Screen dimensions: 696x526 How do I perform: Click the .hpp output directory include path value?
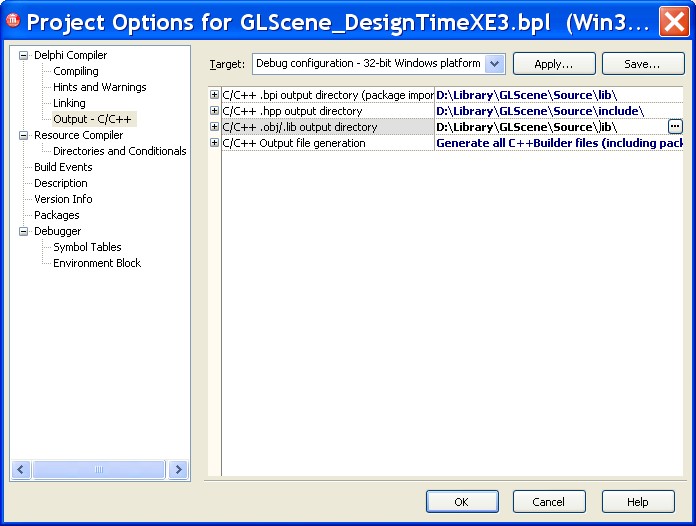click(x=540, y=111)
